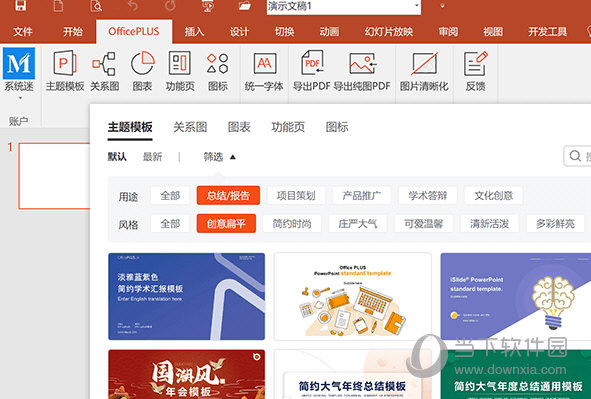Sort templates by 最新
The width and height of the screenshot is (591, 399).
click(152, 156)
